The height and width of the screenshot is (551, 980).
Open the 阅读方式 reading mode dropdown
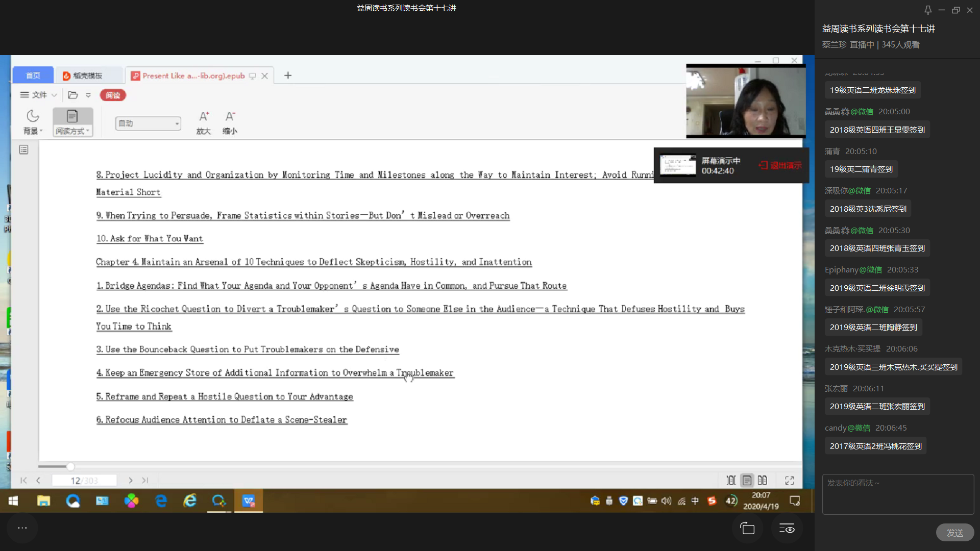coord(72,131)
